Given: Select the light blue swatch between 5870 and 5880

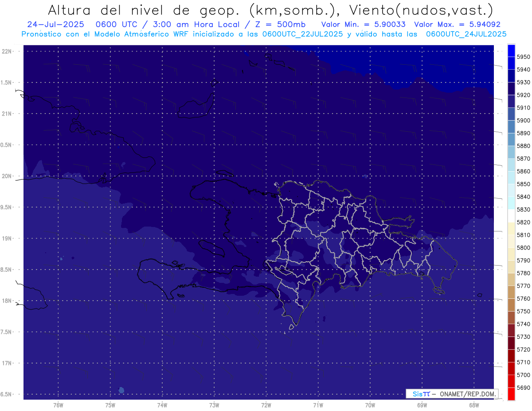Looking at the screenshot, I should click(x=511, y=152).
